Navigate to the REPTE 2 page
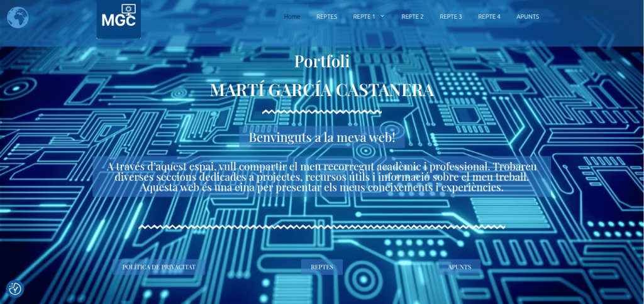Image resolution: width=644 pixels, height=304 pixels. coord(412,17)
